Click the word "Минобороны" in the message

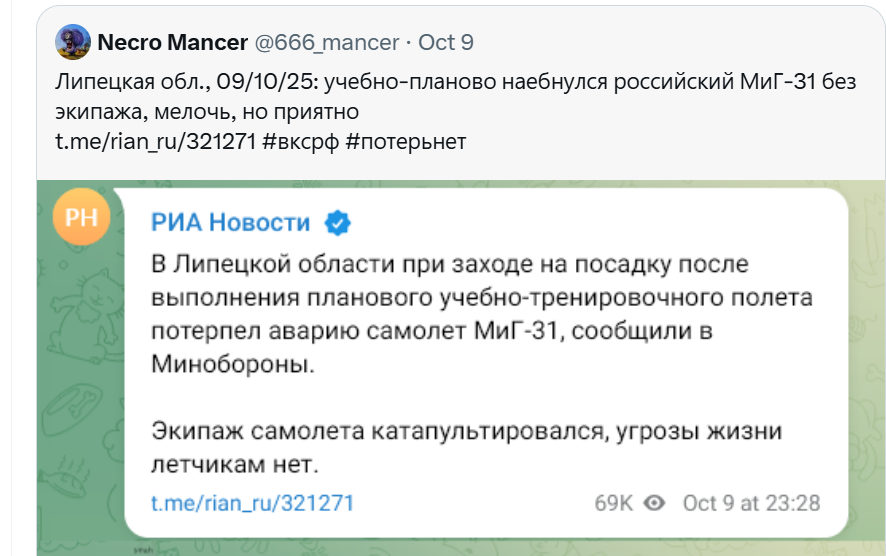tap(232, 365)
